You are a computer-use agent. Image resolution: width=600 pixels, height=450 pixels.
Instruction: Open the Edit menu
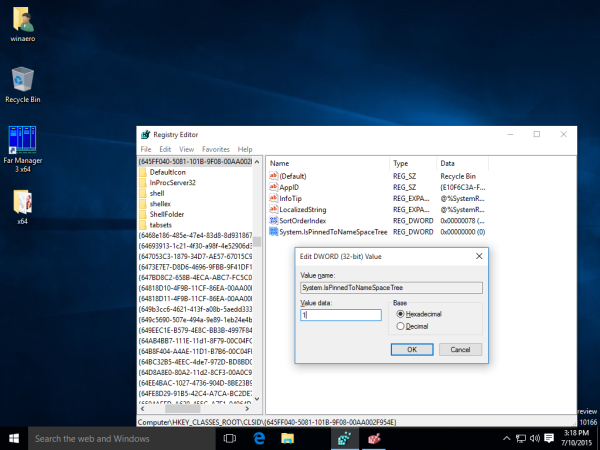tap(165, 149)
